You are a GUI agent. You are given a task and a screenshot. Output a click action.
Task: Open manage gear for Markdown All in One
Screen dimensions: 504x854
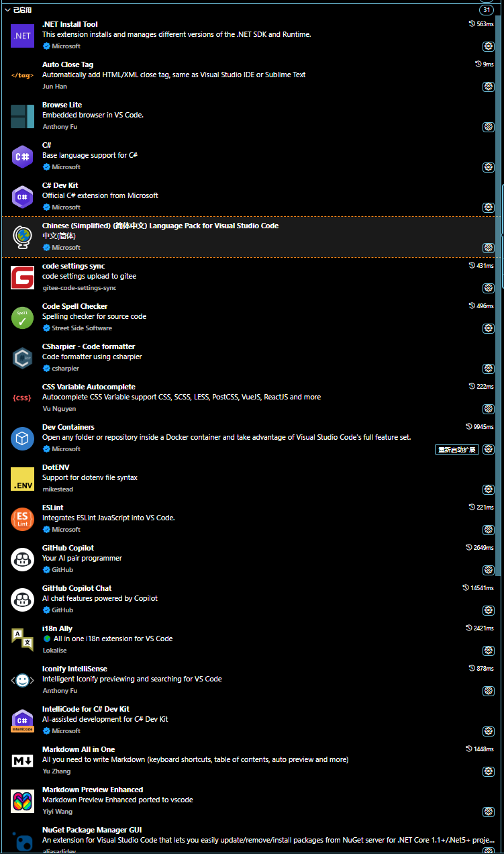pos(488,771)
